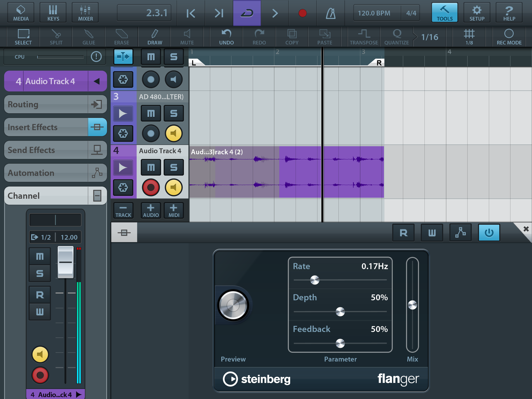Mute Audio Track 4 in track list
The image size is (532, 399).
pyautogui.click(x=151, y=167)
